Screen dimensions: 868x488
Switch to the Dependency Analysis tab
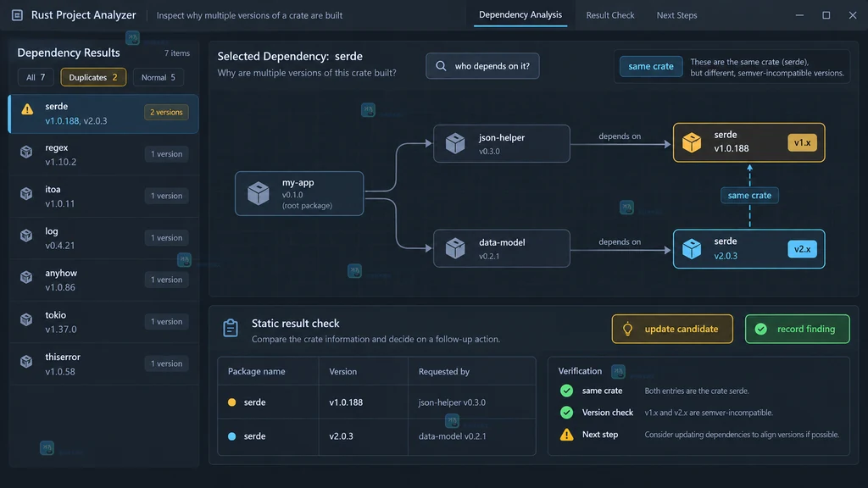click(520, 15)
